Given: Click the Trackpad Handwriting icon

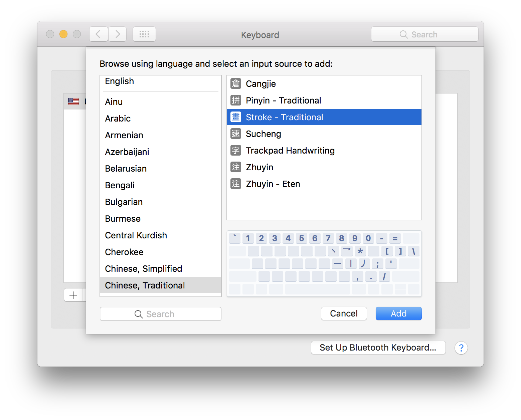Looking at the screenshot, I should pyautogui.click(x=235, y=150).
